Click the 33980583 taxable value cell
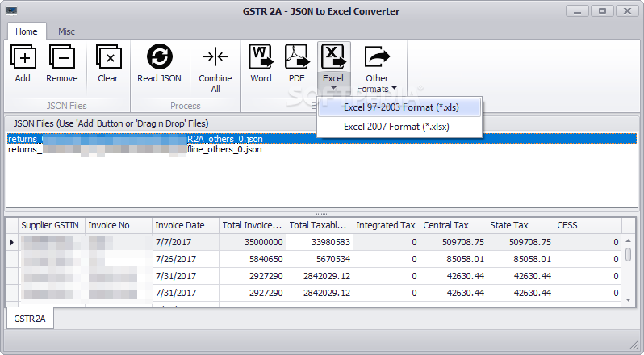Screen dimensions: 644x355 point(319,242)
